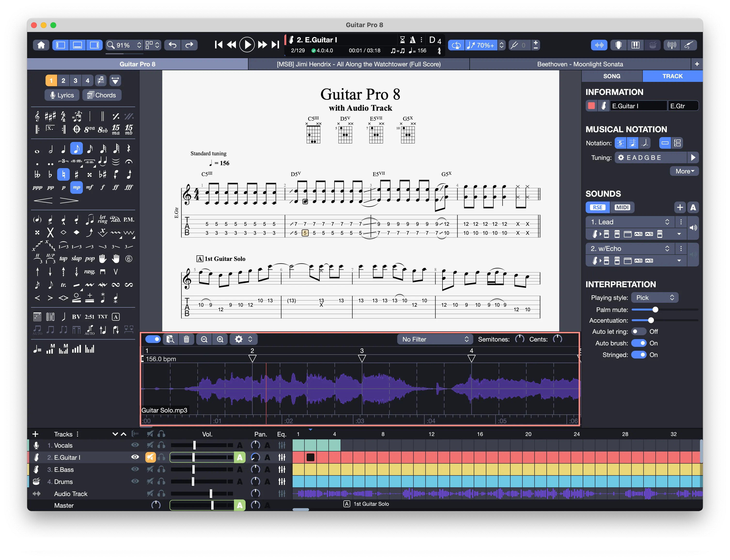Zoom in on the audio waveform
Viewport: 730px width, 560px height.
[x=220, y=339]
